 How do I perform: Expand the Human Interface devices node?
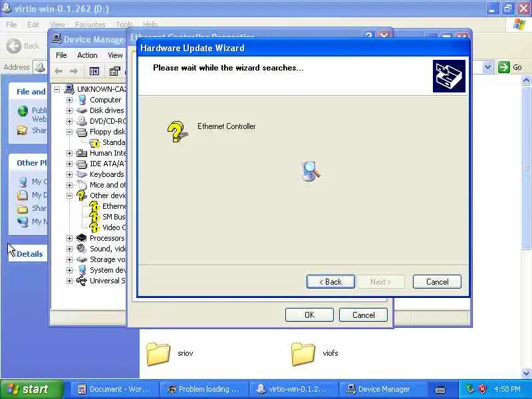pos(69,154)
